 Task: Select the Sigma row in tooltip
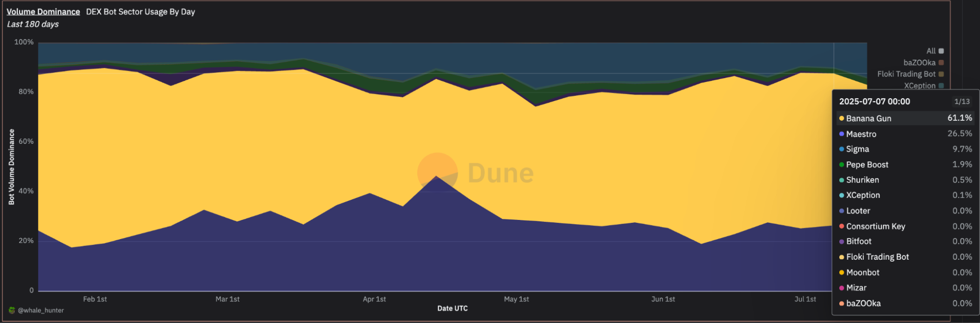[x=905, y=149]
